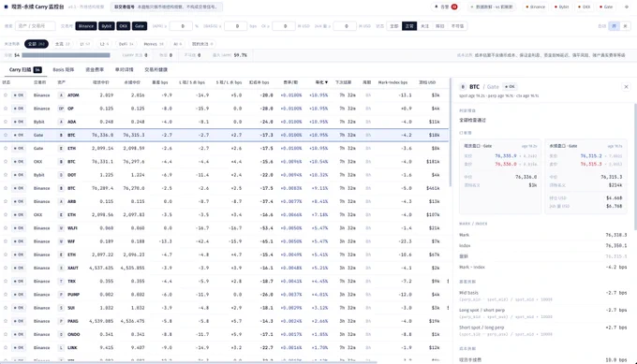Select 不可信 in the status filter
Viewport: 637px width, 364px height.
[x=457, y=26]
